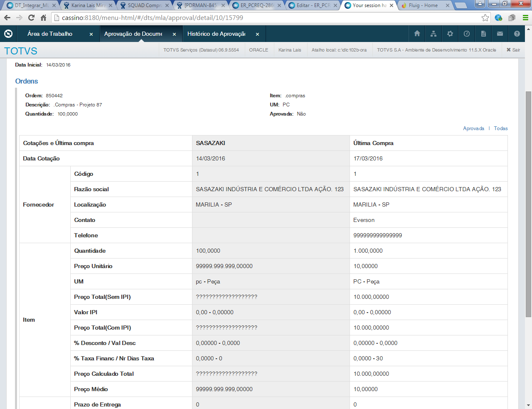The image size is (532, 409).
Task: Click the browser forward arrow
Action: [x=19, y=17]
